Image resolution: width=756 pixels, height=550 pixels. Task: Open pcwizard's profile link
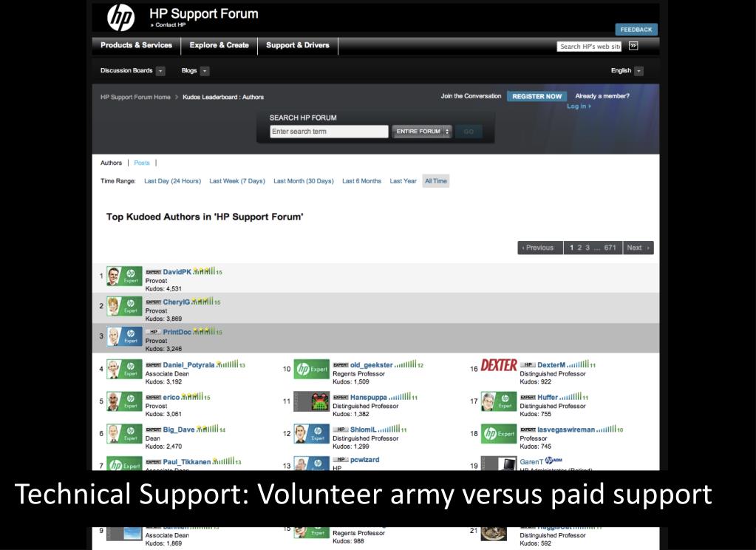click(364, 460)
